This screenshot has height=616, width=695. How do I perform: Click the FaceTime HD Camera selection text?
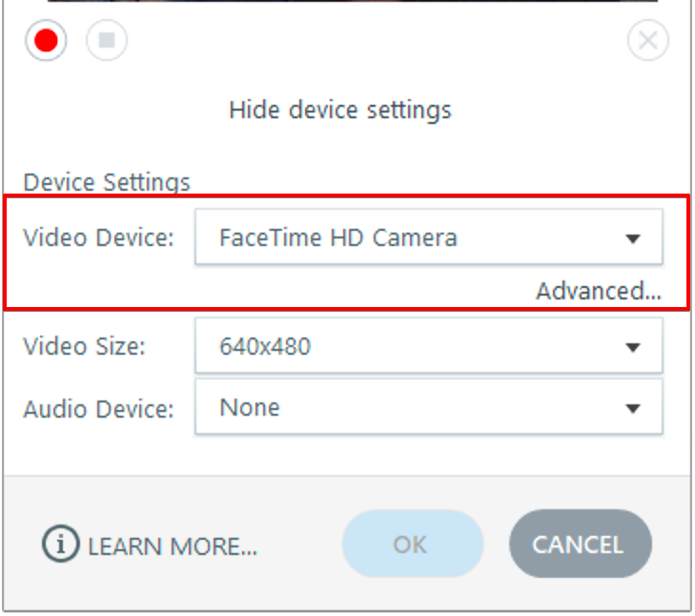337,237
